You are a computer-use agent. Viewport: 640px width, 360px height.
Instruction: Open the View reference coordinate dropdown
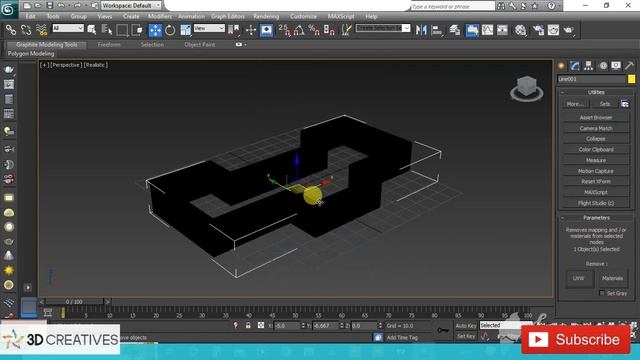[x=209, y=28]
